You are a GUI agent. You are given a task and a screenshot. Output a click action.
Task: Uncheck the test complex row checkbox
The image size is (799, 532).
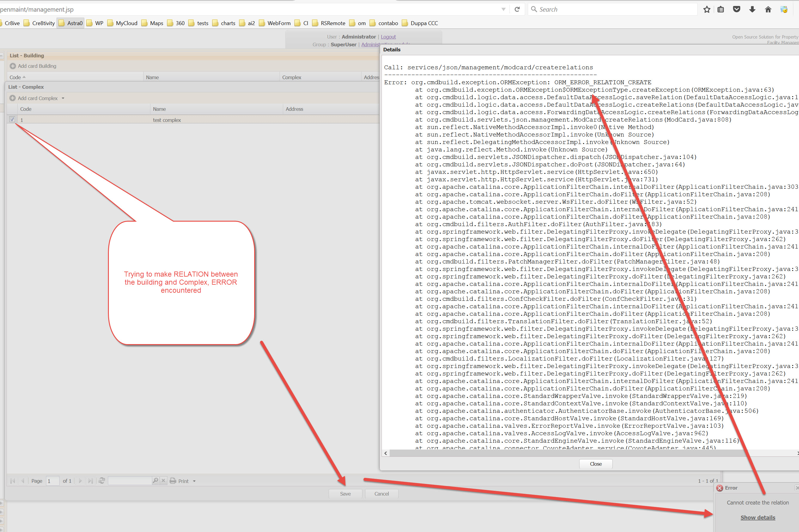(x=12, y=119)
